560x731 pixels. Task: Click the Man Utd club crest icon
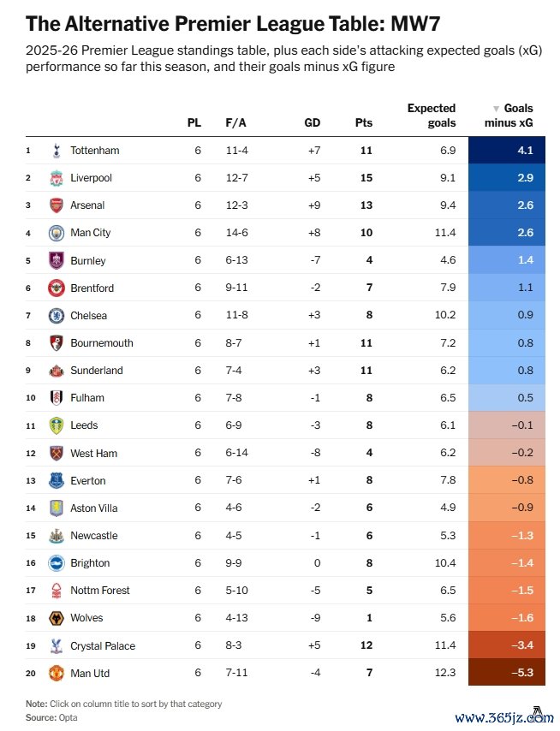[x=57, y=674]
